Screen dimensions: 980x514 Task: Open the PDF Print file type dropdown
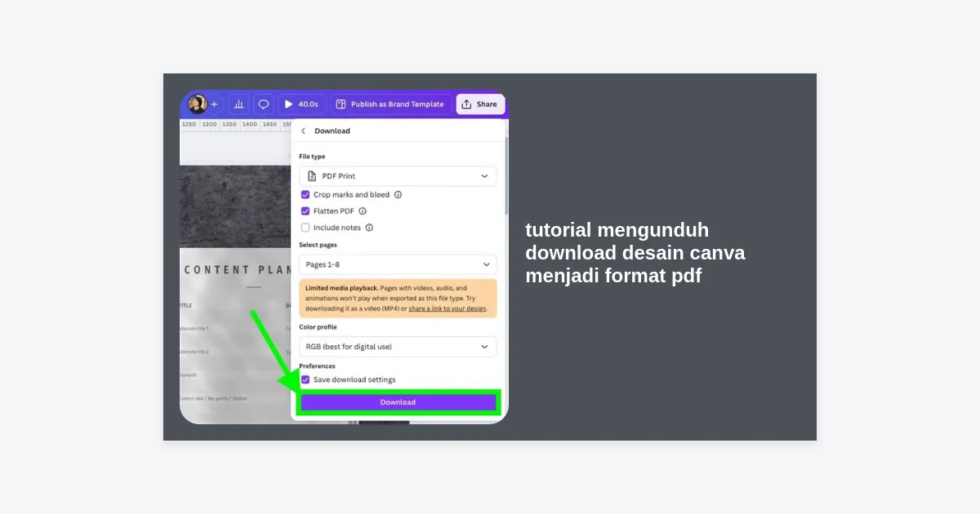[398, 176]
